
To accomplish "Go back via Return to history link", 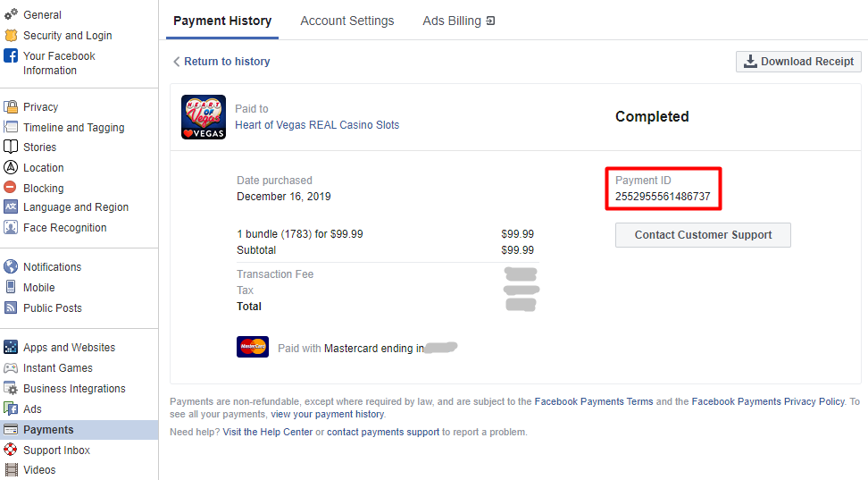I will click(x=226, y=62).
